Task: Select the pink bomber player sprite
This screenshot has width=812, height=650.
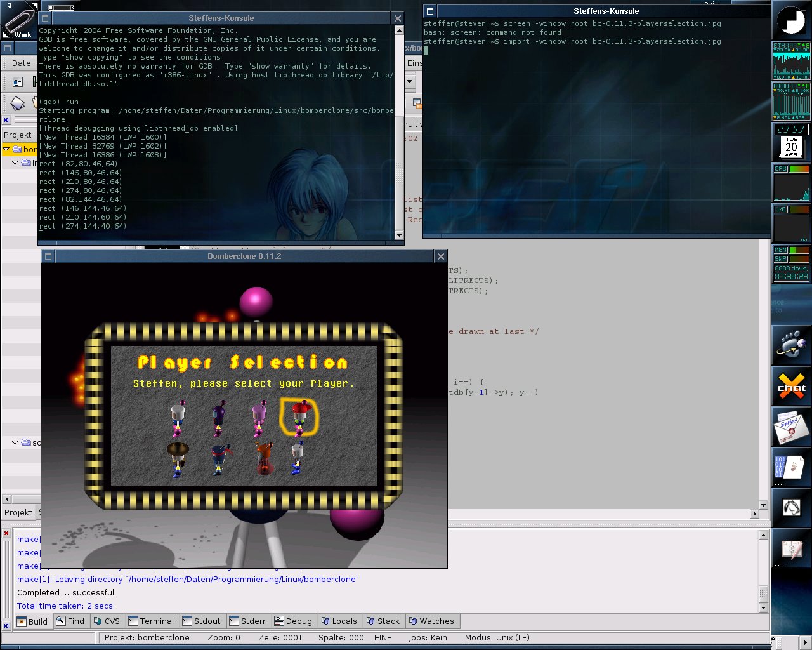Action: coord(259,418)
